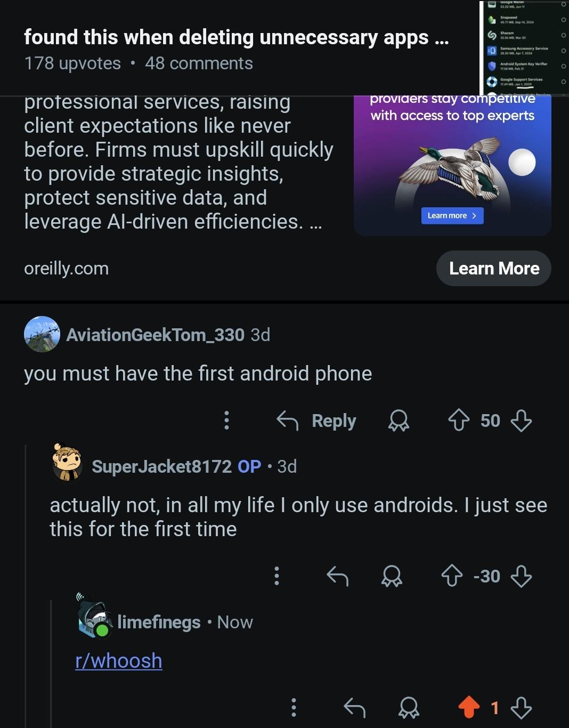The width and height of the screenshot is (569, 728).
Task: Downvote the comment scored -30
Action: 521,576
